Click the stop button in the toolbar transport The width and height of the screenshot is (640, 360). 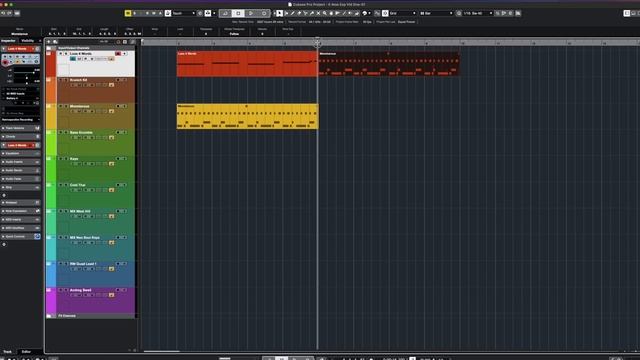(x=238, y=13)
